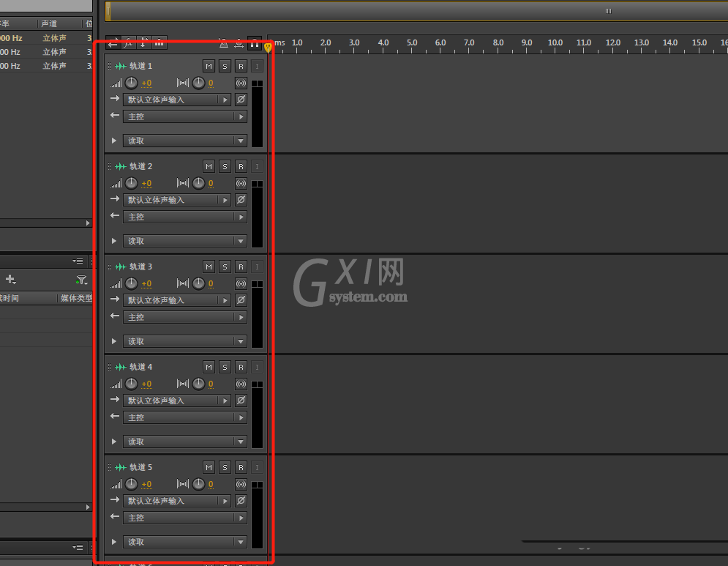Viewport: 728px width, 566px height.
Task: Click the 5.0 mark on time ruler
Action: 412,42
